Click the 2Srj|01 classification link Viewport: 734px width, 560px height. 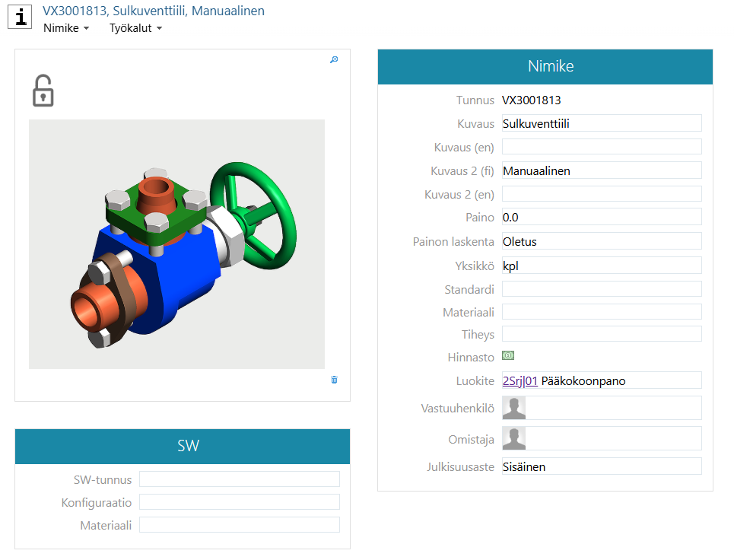tap(520, 380)
